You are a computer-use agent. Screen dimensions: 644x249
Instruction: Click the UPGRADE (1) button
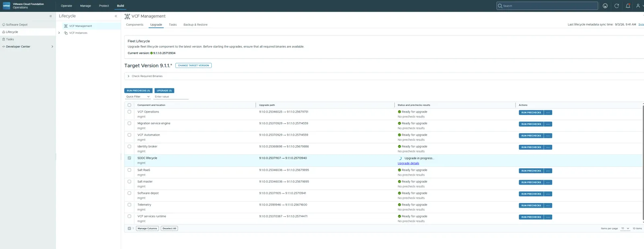tap(164, 91)
